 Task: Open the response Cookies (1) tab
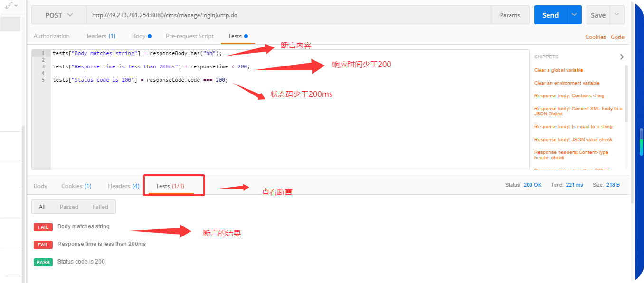76,186
